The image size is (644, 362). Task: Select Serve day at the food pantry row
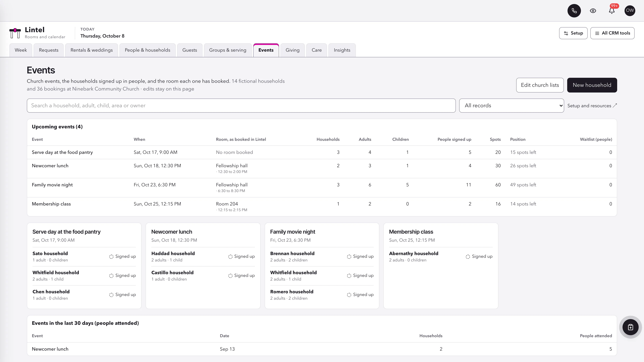click(x=322, y=152)
